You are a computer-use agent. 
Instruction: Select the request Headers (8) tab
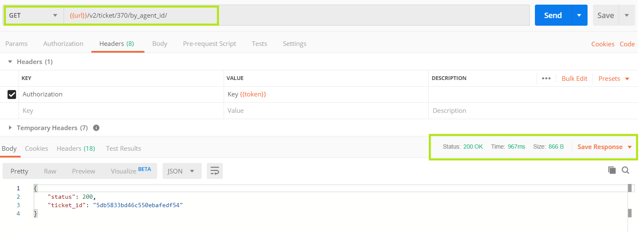pos(117,43)
